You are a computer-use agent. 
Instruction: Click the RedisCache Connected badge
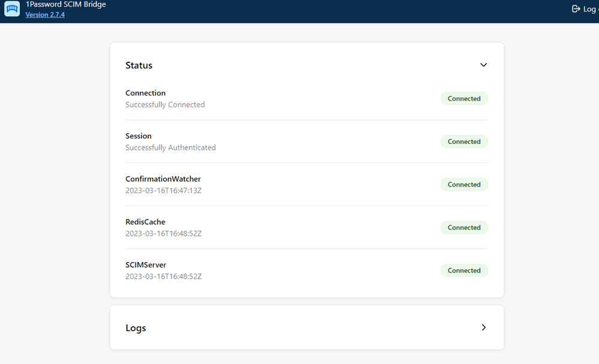[x=464, y=228]
